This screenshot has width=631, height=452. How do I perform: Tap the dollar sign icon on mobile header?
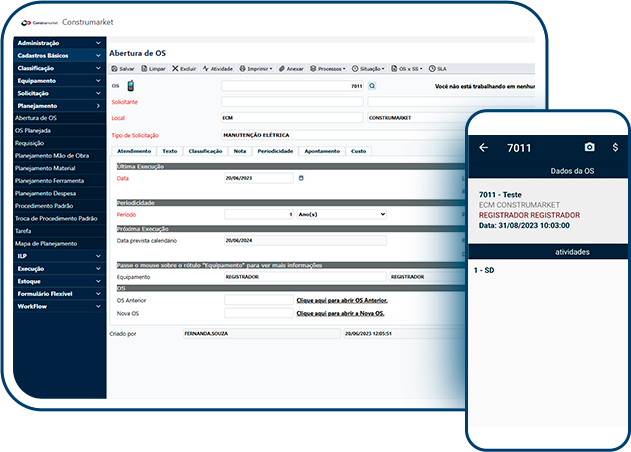point(615,147)
